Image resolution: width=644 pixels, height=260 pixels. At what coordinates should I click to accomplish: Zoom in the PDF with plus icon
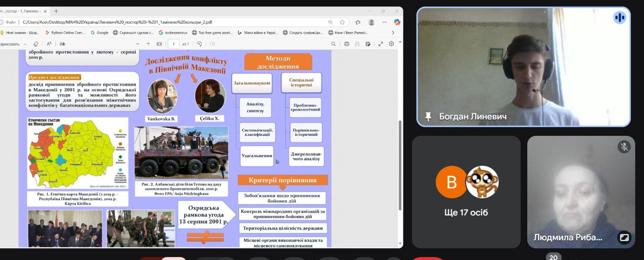tap(148, 44)
